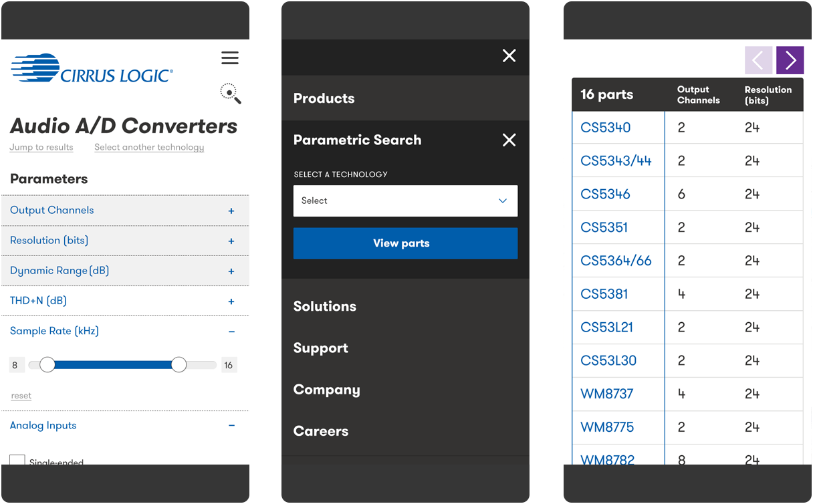
Task: Open the Solutions menu item
Action: tap(325, 306)
